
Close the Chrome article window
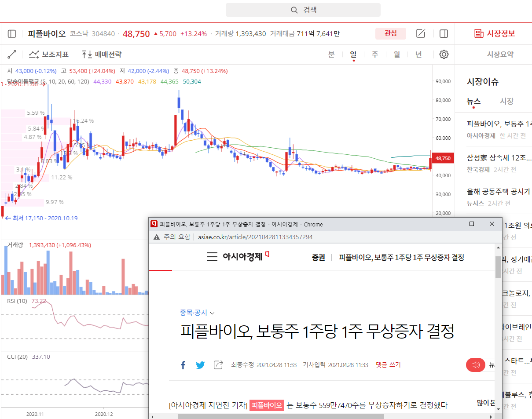click(492, 224)
